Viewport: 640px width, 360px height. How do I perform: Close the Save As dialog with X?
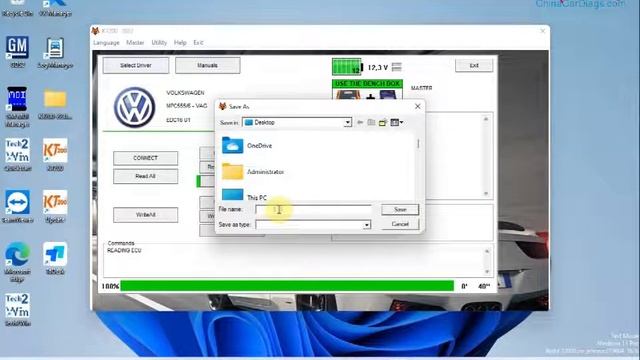tap(418, 107)
